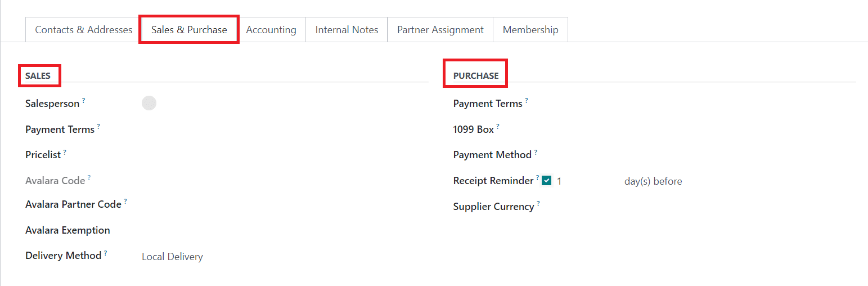Click the 1099 Box help question mark
The width and height of the screenshot is (868, 286).
[x=498, y=127]
